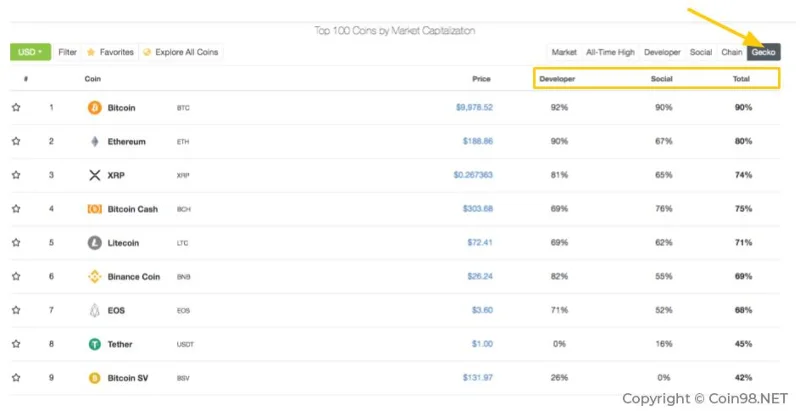Open the Bitcoin SV coin link

pos(128,378)
